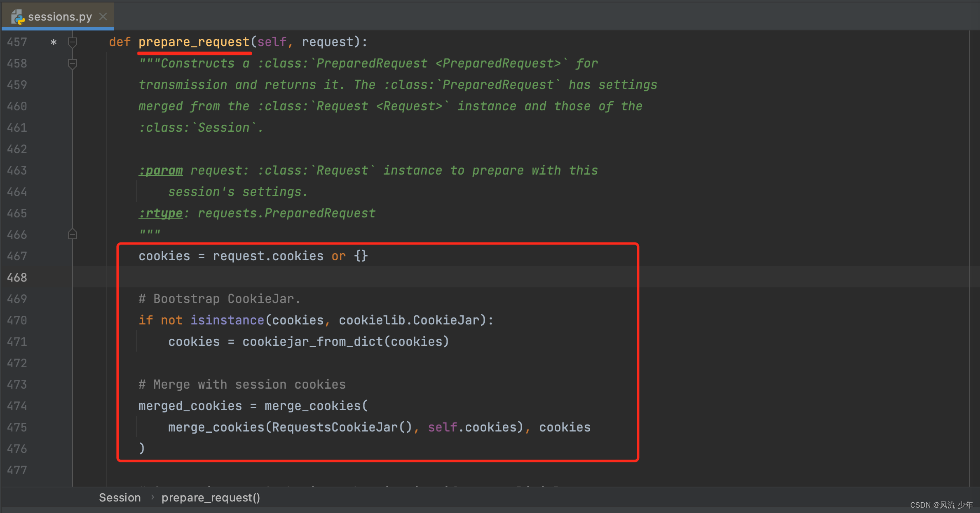
Task: Click the asterisk gutter marker at line 457
Action: pyautogui.click(x=53, y=42)
